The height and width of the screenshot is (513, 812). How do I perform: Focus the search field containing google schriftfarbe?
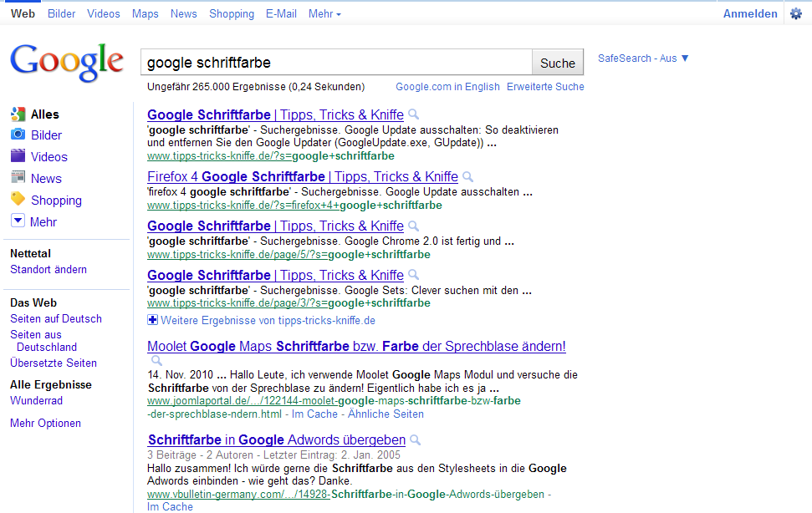pyautogui.click(x=337, y=63)
